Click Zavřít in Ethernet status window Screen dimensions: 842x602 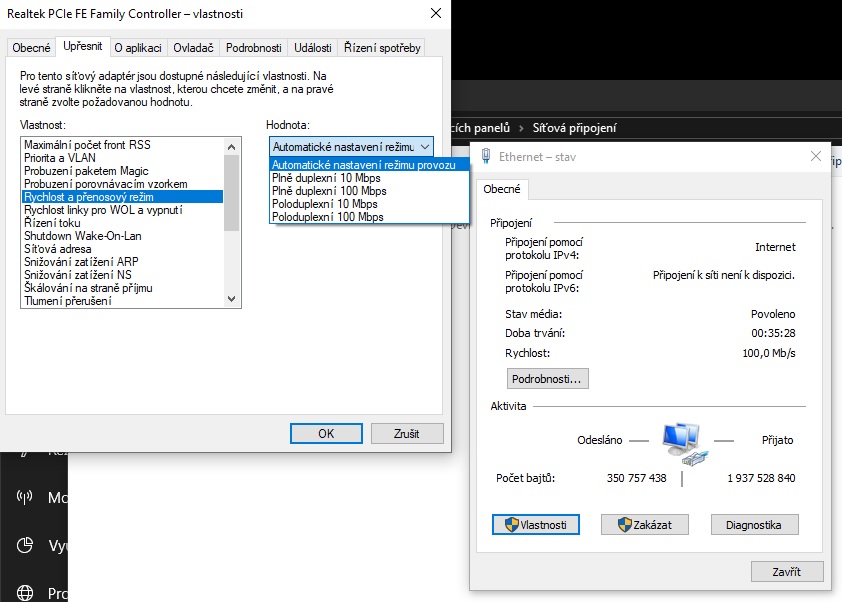point(787,572)
